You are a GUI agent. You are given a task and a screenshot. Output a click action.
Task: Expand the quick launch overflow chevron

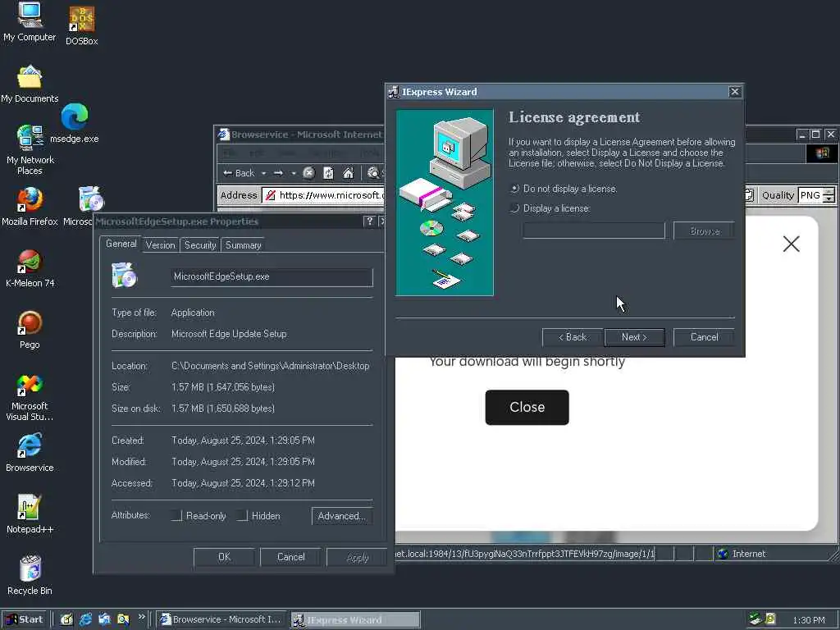coord(141,617)
